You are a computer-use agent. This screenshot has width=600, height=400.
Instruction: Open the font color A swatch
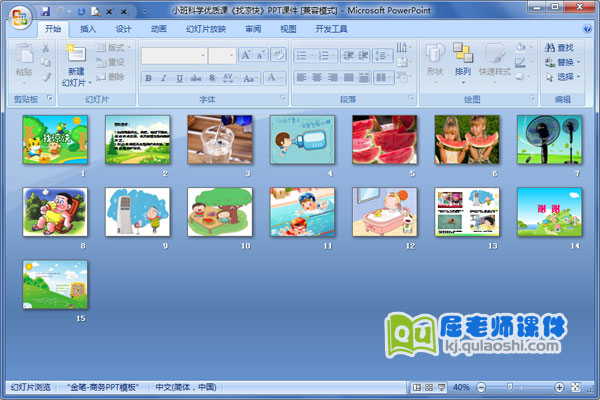271,78
